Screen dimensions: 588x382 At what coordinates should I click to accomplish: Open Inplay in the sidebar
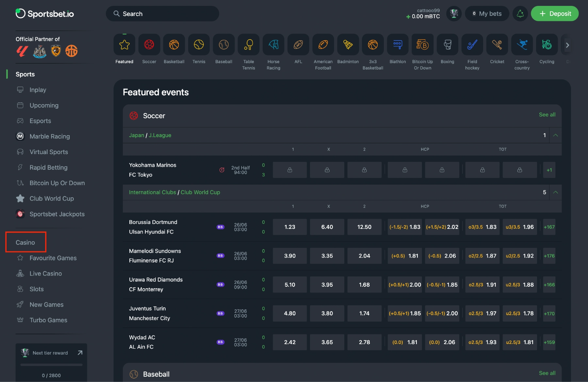pyautogui.click(x=38, y=90)
